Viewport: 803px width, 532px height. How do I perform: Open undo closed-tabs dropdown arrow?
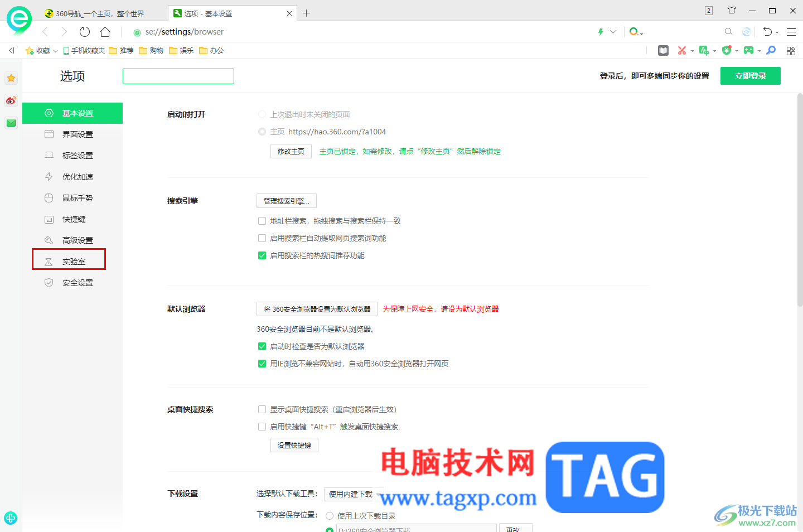777,32
